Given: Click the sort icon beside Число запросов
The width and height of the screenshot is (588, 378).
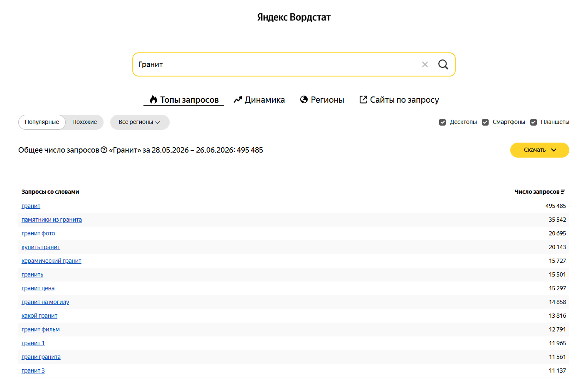Looking at the screenshot, I should pyautogui.click(x=563, y=192).
